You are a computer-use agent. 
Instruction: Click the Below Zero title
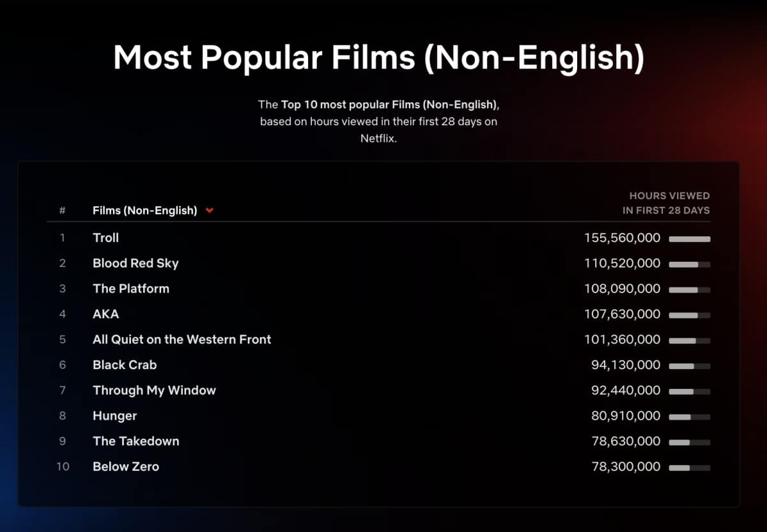[x=126, y=467]
